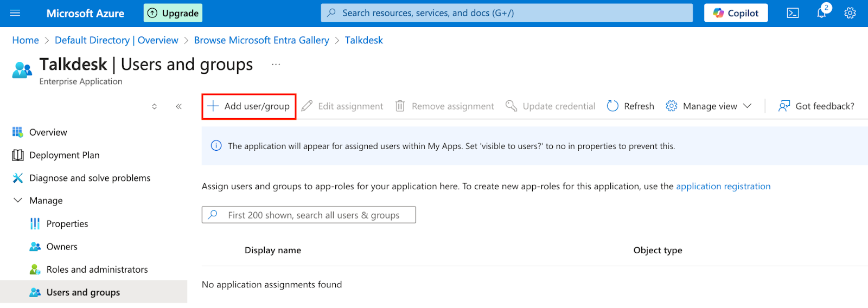Sort by the Object type column header

click(x=658, y=250)
